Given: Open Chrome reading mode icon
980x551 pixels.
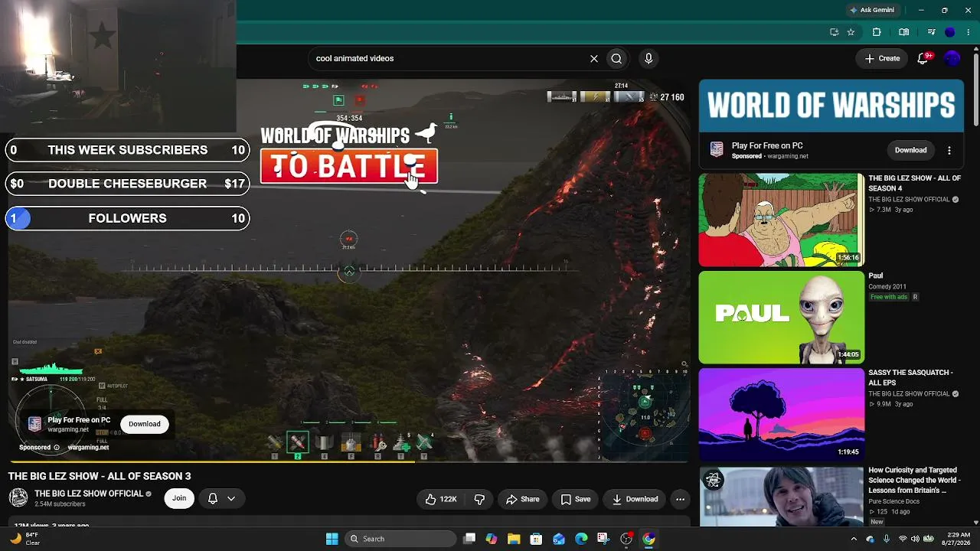Looking at the screenshot, I should 904,32.
